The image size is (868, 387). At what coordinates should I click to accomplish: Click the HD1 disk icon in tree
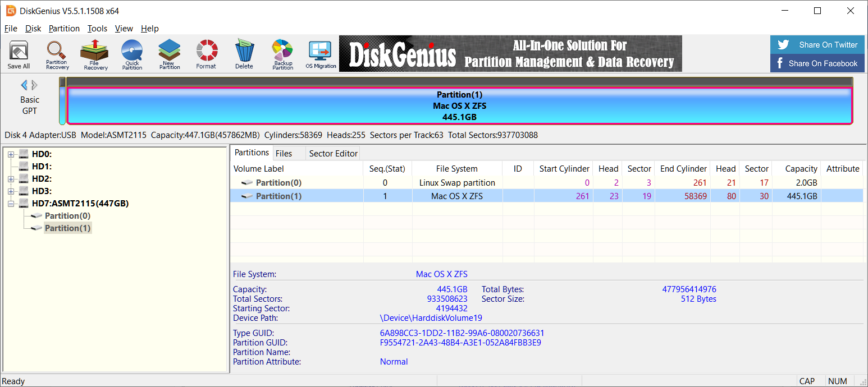tap(24, 167)
